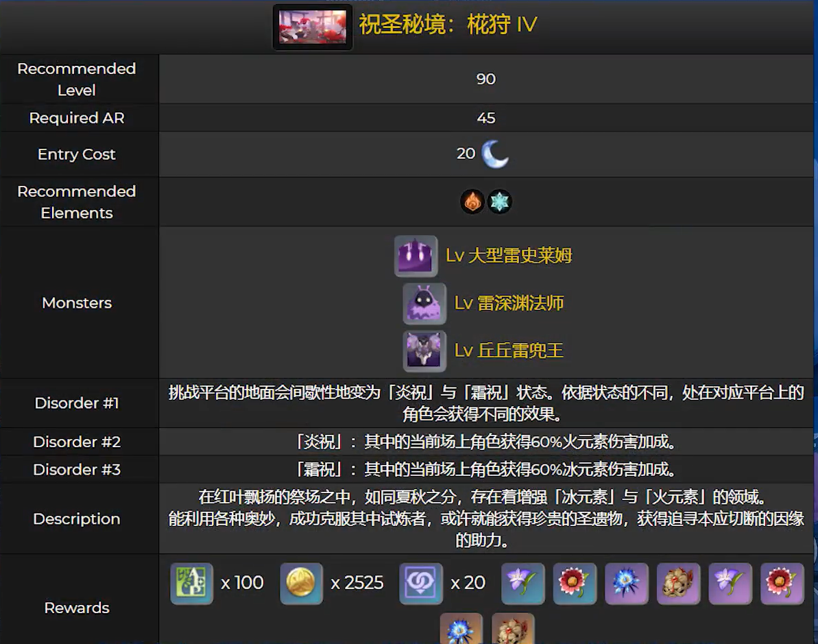Open the 雷深渊法师 monster link
The image size is (818, 644).
pyautogui.click(x=509, y=303)
